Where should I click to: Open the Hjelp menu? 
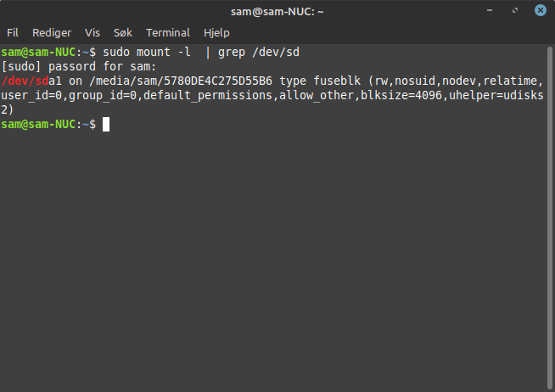216,33
